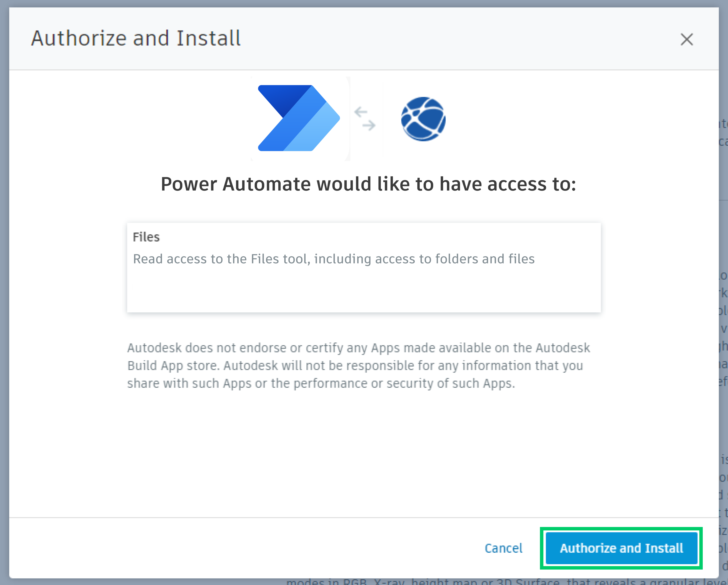This screenshot has height=585, width=728.
Task: Click the Autodesk disclaimer paragraph
Action: [358, 366]
